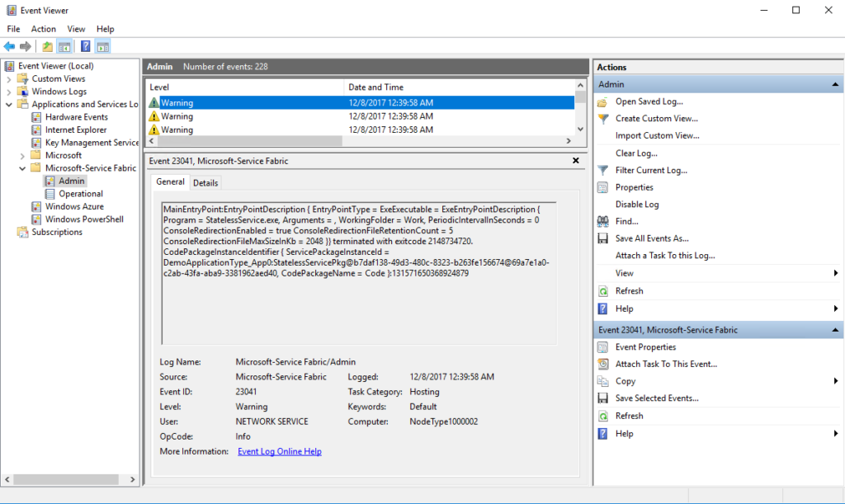
Task: Open the Event Log Online Help link
Action: pos(279,451)
